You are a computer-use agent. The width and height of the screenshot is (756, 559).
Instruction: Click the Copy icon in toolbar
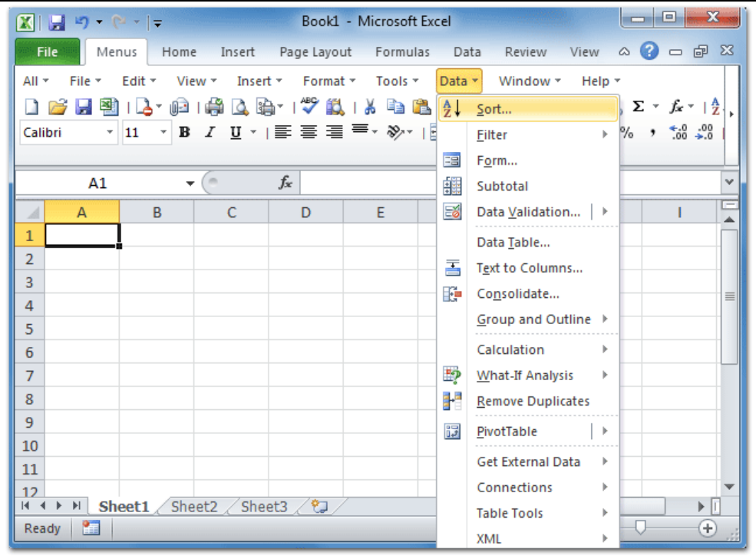pyautogui.click(x=396, y=107)
